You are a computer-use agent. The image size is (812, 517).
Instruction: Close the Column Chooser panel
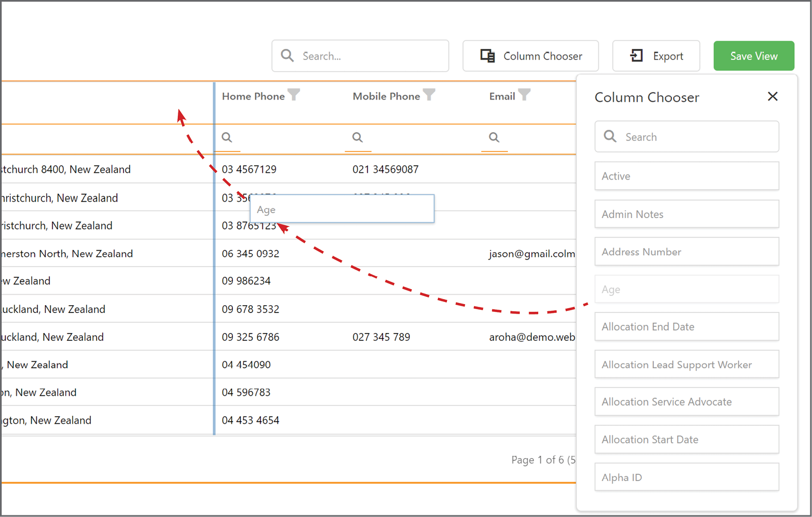(x=773, y=96)
